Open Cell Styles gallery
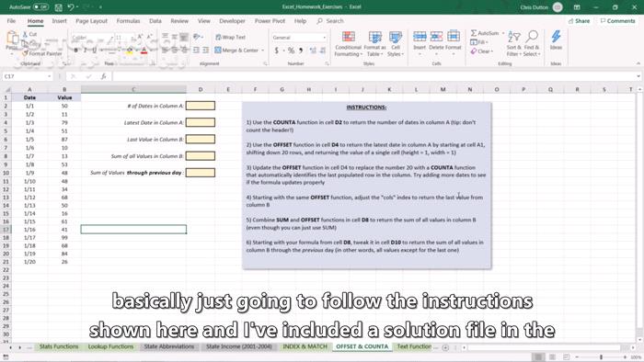 (x=396, y=44)
